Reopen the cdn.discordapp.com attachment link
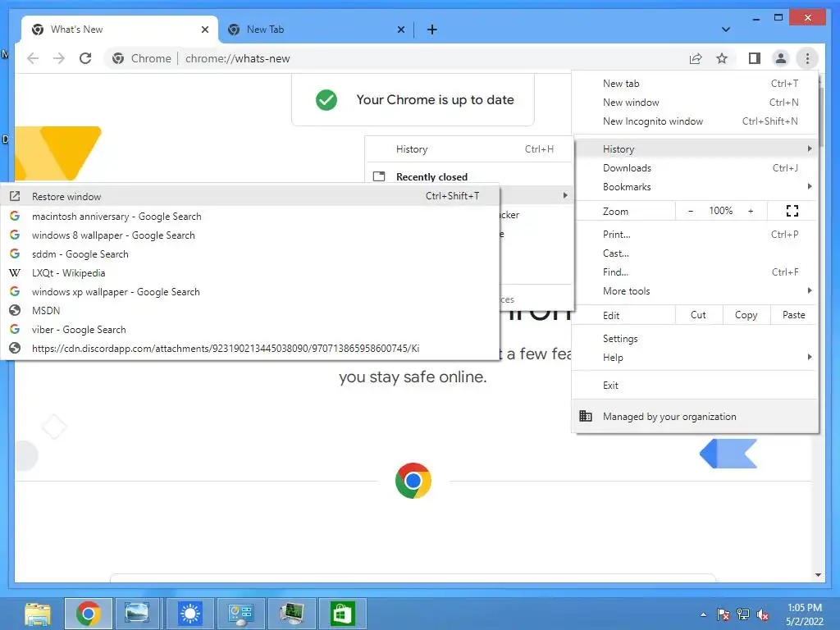Viewport: 840px width, 630px height. pos(250,348)
